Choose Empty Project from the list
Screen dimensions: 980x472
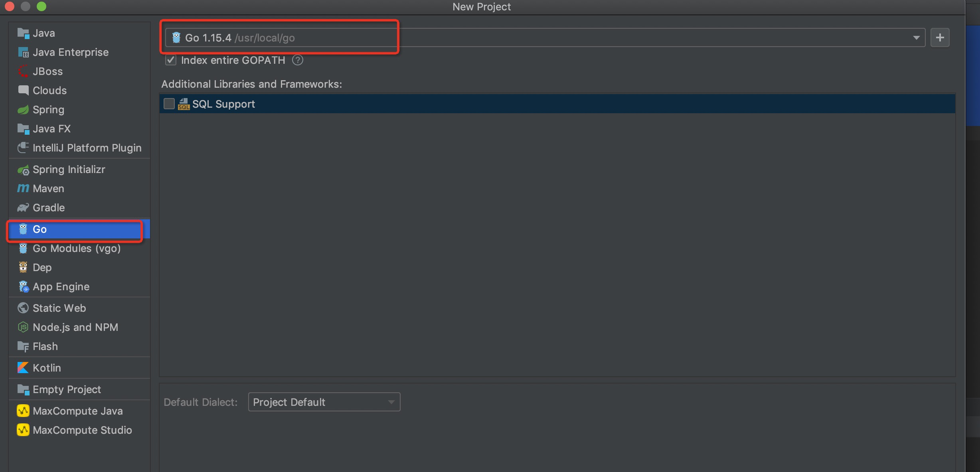pyautogui.click(x=67, y=389)
